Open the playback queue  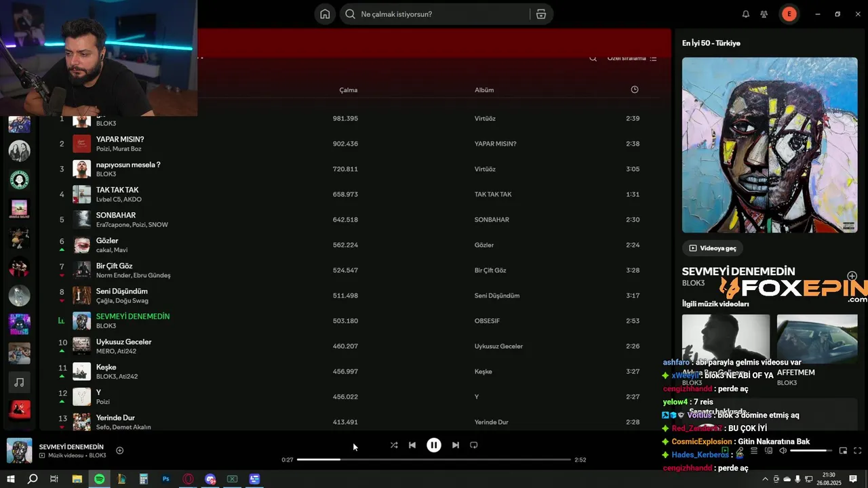click(753, 451)
